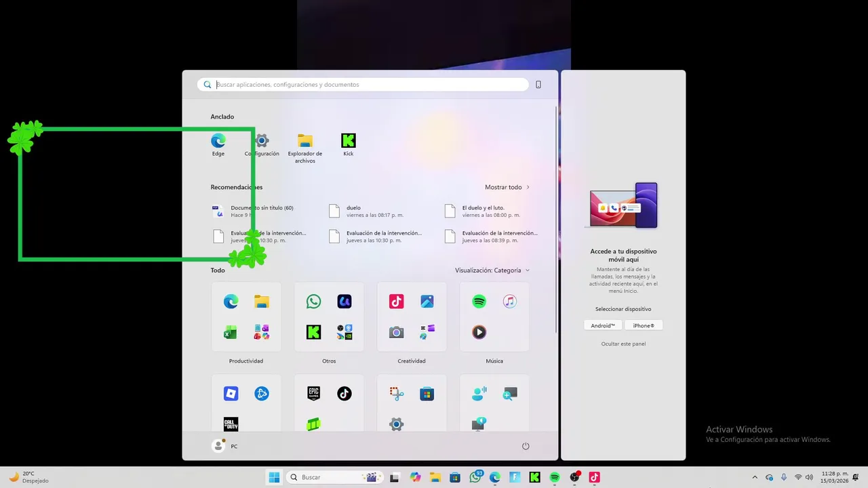This screenshot has height=488, width=868.
Task: Open the pinned Edge app in Anclado
Action: tap(218, 144)
